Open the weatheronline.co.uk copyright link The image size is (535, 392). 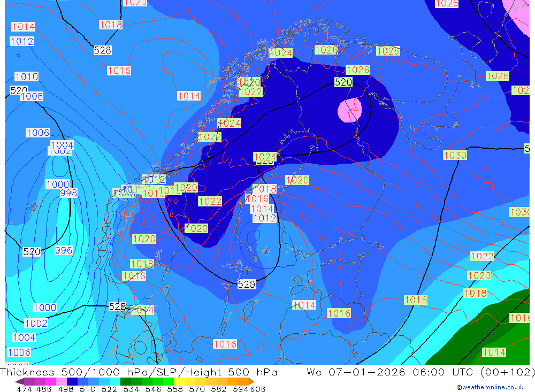pyautogui.click(x=490, y=387)
